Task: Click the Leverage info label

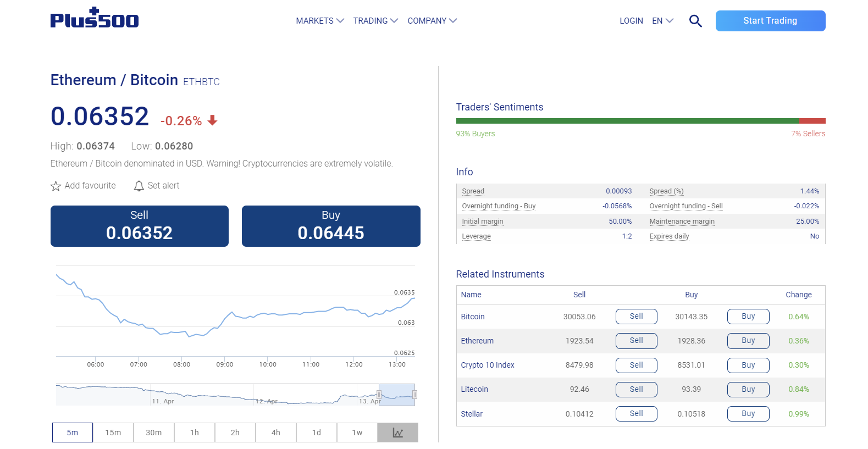Action: click(477, 236)
